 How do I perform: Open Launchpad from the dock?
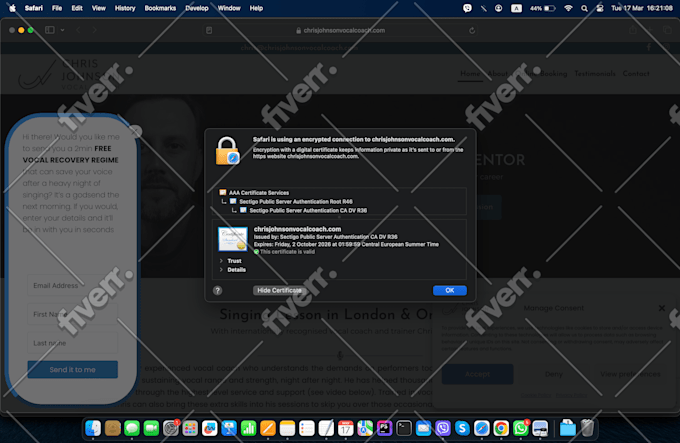click(190, 428)
